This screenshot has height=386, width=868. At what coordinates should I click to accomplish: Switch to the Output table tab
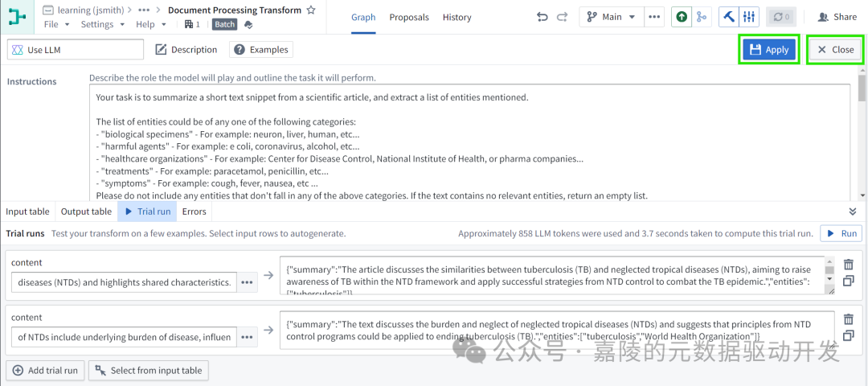pyautogui.click(x=86, y=211)
